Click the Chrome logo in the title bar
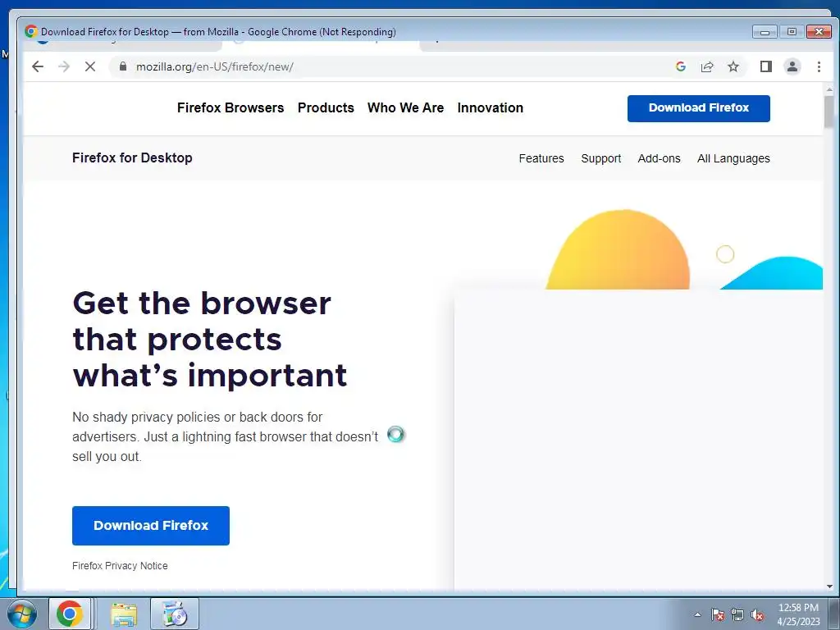 tap(31, 32)
